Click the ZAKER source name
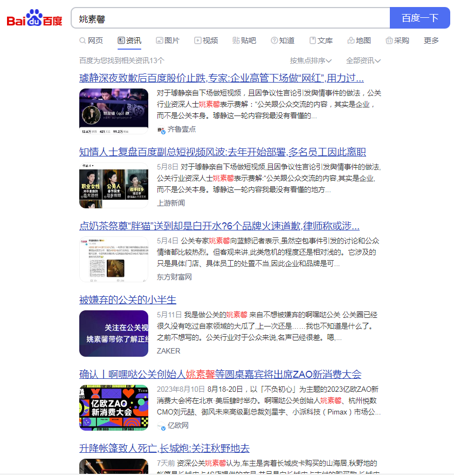Screen dimensions: 454x476 click(168, 351)
